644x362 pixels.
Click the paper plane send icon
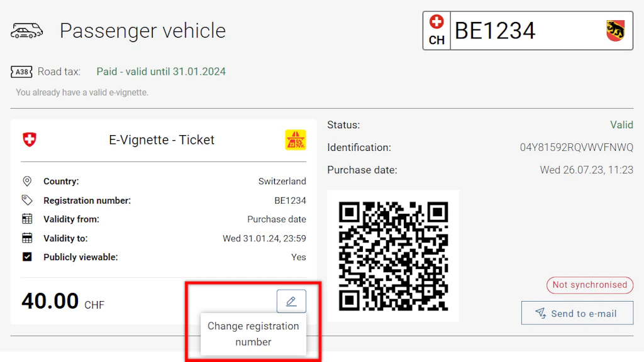[x=539, y=312]
